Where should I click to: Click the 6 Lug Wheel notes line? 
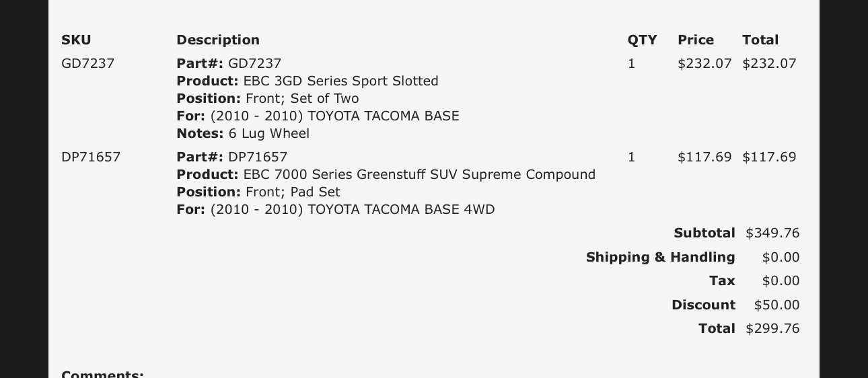(243, 133)
